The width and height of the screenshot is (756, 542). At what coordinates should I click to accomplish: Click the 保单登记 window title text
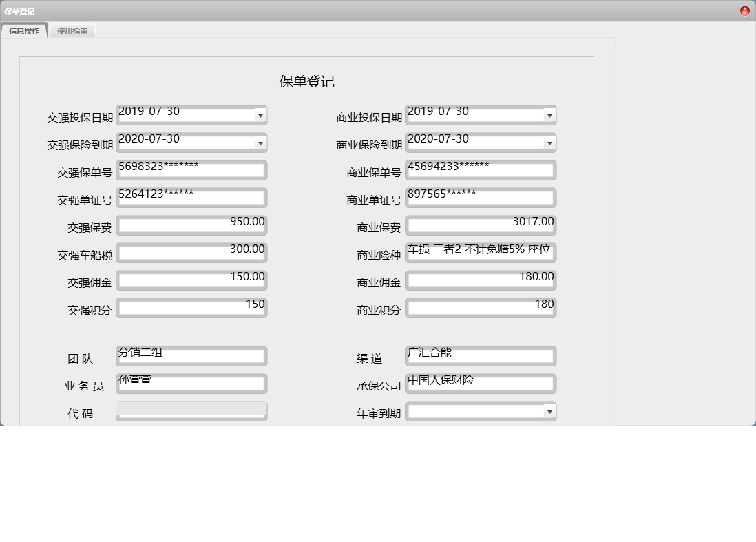pos(19,12)
